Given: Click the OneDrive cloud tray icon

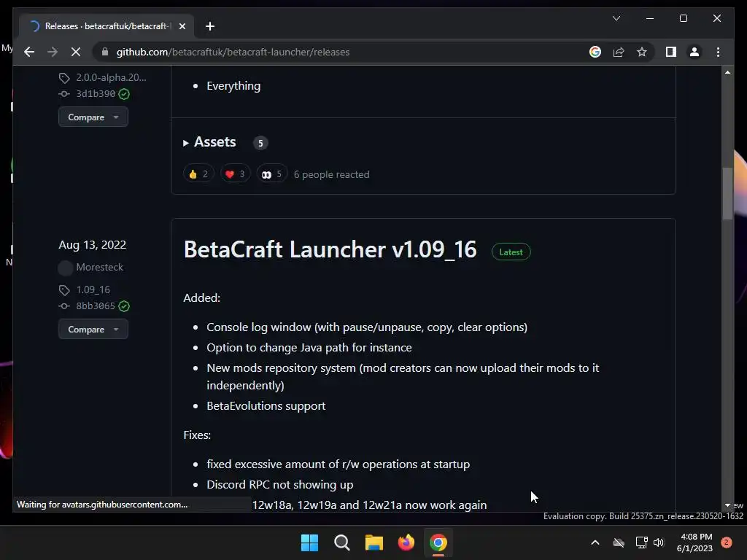Looking at the screenshot, I should tap(619, 542).
